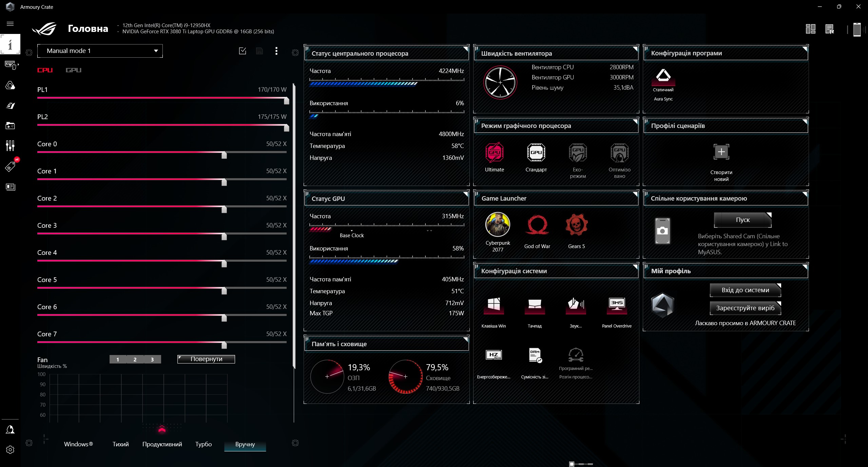Viewport: 868px width, 467px height.
Task: Open the Manual mode 1 dropdown
Action: pos(100,51)
